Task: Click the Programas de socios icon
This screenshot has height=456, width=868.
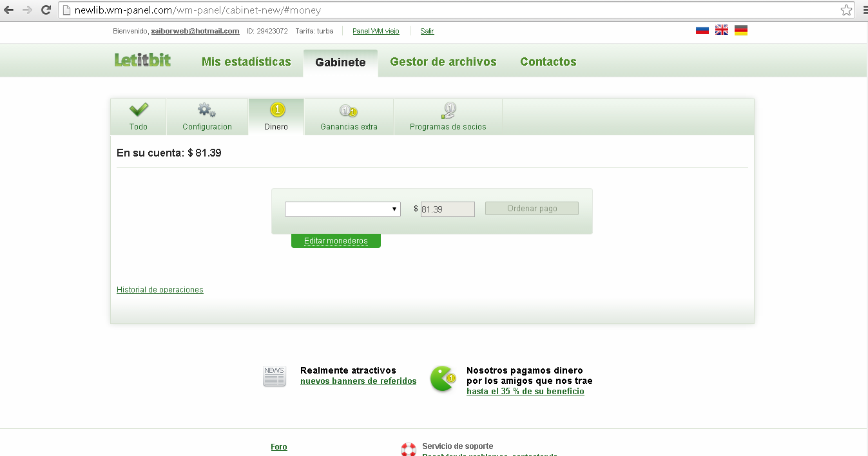Action: point(448,111)
